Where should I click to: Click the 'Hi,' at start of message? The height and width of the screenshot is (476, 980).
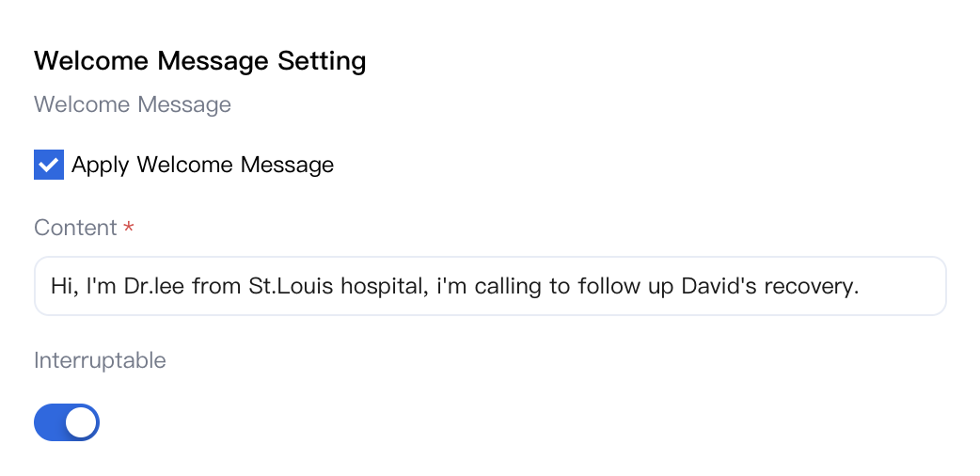(x=64, y=286)
